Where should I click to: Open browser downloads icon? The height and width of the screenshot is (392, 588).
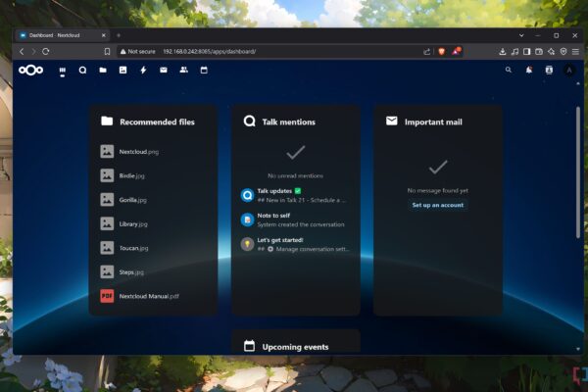(503, 51)
